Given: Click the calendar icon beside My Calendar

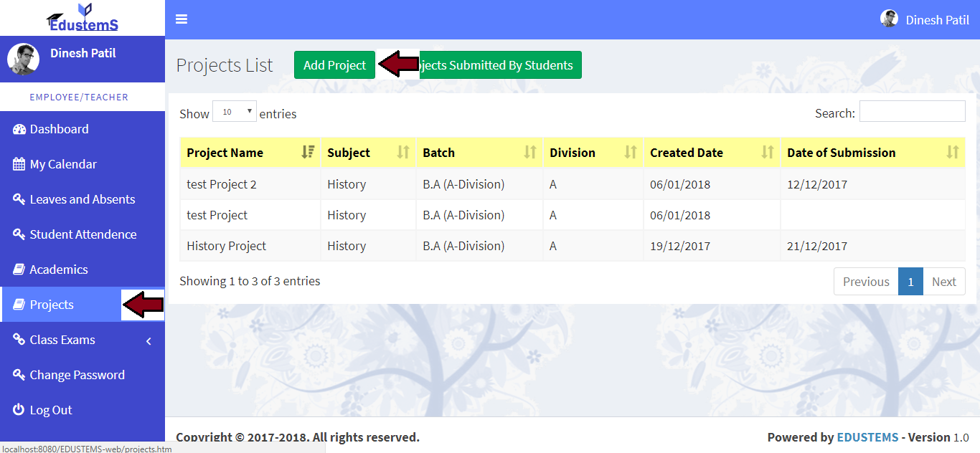Looking at the screenshot, I should (x=19, y=164).
